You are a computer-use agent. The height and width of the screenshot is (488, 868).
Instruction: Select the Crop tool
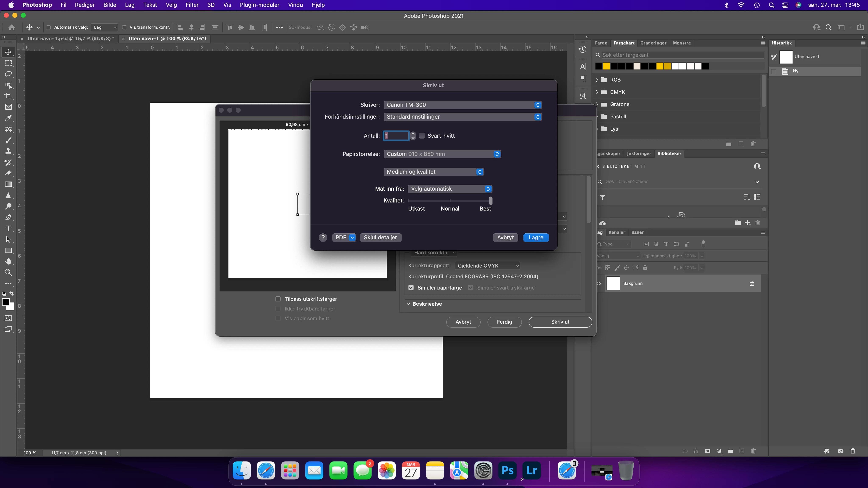[8, 96]
